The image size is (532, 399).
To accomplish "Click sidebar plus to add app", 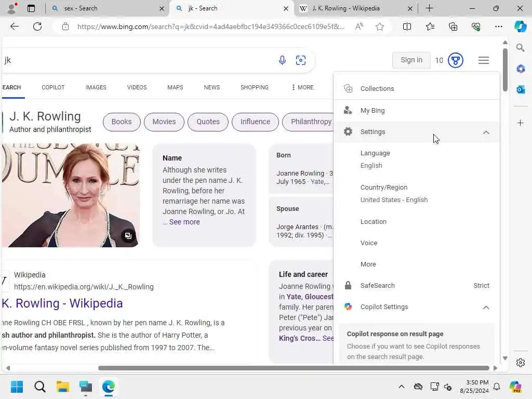I will pos(521,123).
